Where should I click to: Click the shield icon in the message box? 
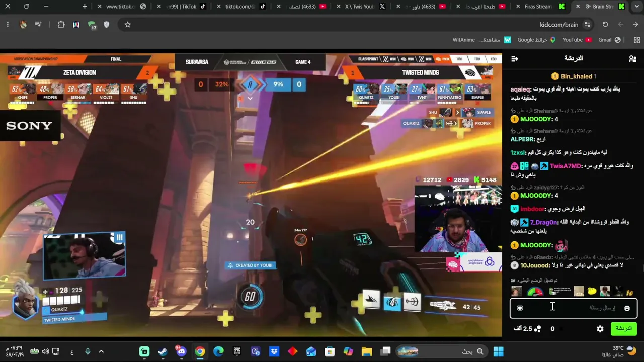[520, 308]
